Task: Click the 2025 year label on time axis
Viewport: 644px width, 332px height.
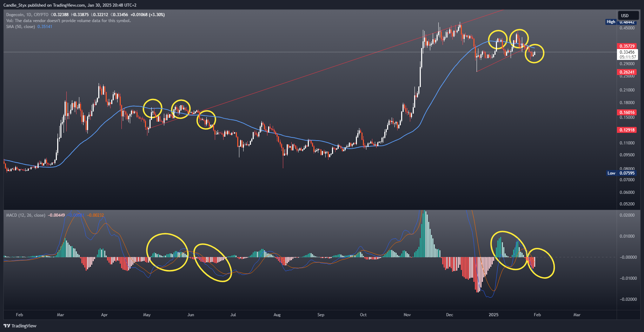Action: [493, 315]
